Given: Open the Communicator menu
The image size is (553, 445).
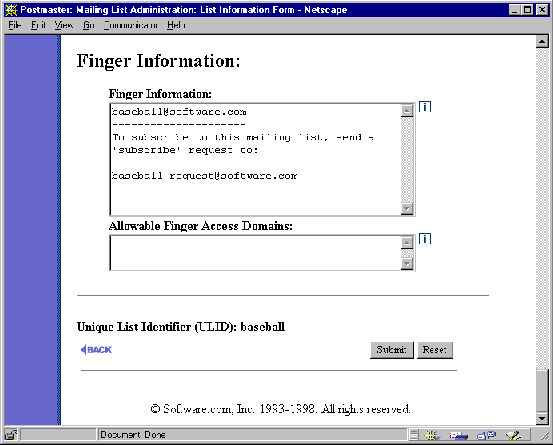Looking at the screenshot, I should (130, 25).
